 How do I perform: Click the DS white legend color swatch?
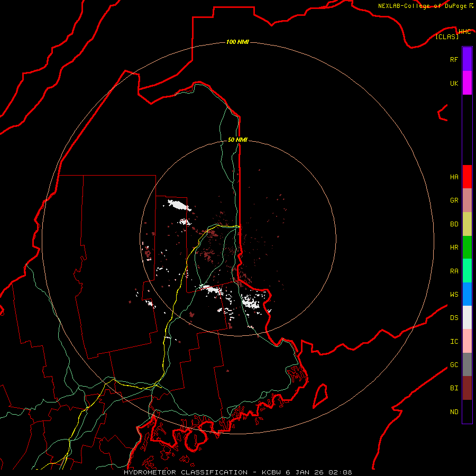pyautogui.click(x=467, y=317)
